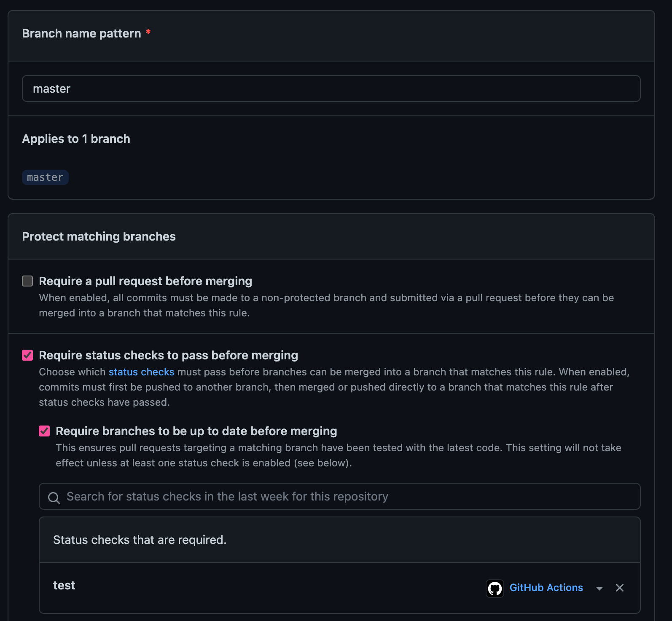This screenshot has width=672, height=621.
Task: Click the Require branches up to date label
Action: (196, 431)
